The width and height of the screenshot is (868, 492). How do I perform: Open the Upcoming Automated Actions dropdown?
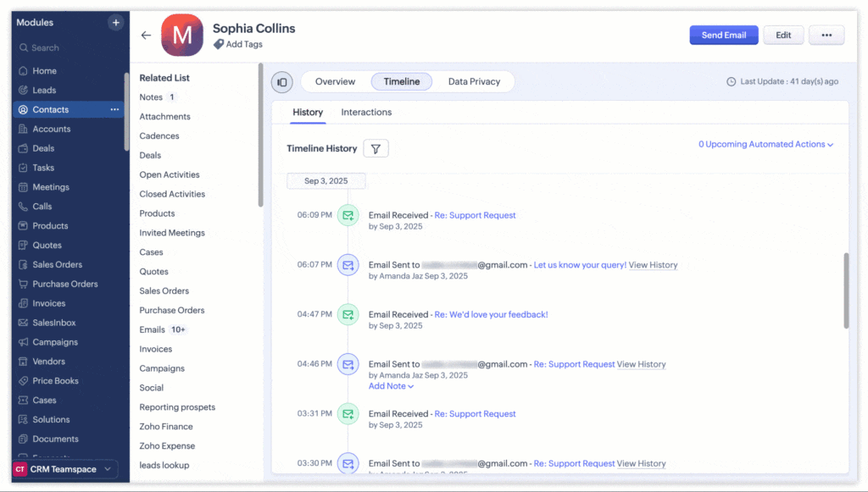[x=765, y=144]
